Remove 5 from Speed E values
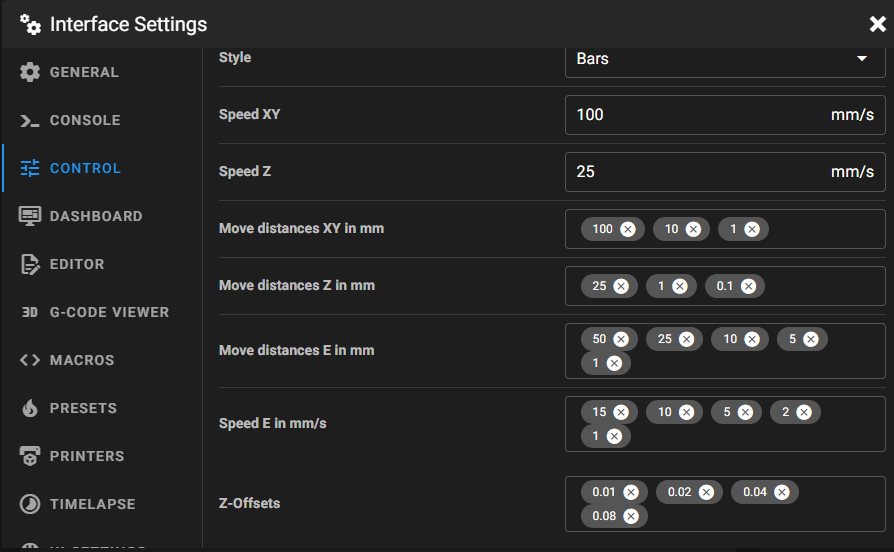Screen dimensions: 894x552 pyautogui.click(x=745, y=412)
